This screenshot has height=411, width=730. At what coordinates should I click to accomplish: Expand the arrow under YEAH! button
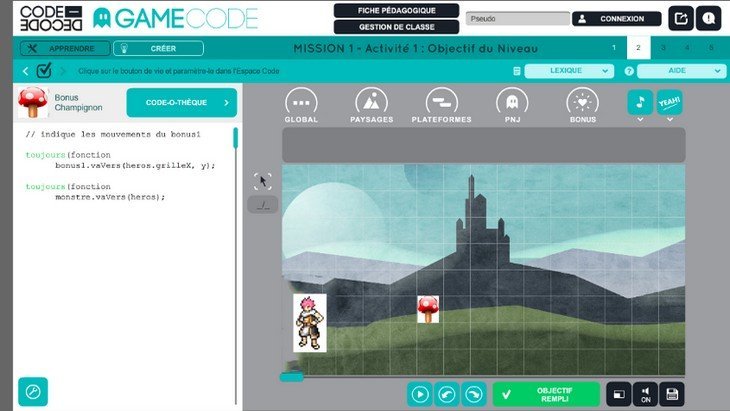(669, 120)
